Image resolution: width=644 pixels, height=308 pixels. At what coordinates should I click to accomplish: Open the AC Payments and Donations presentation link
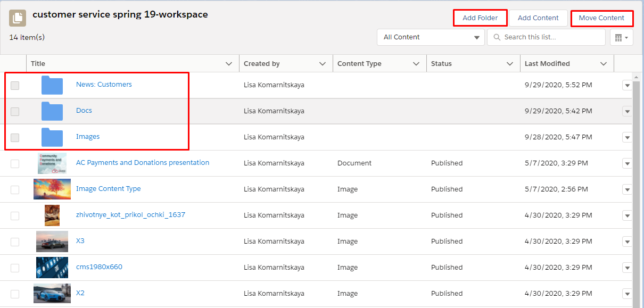point(142,163)
